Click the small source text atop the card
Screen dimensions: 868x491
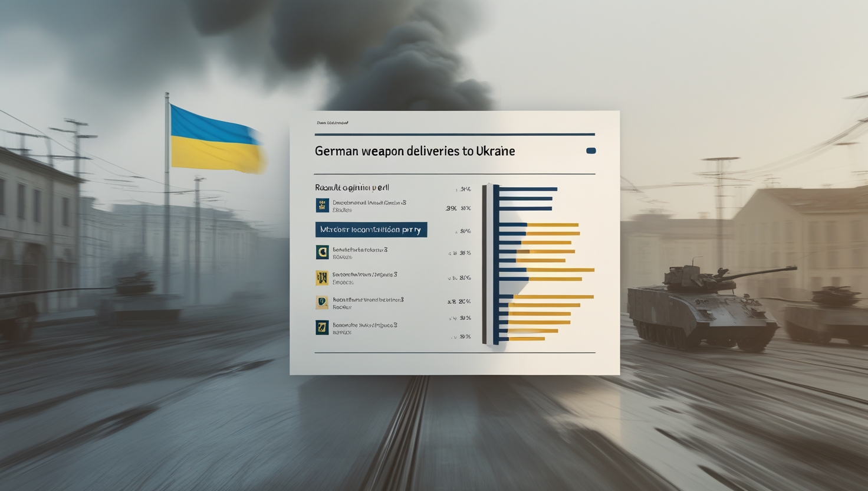coord(332,123)
